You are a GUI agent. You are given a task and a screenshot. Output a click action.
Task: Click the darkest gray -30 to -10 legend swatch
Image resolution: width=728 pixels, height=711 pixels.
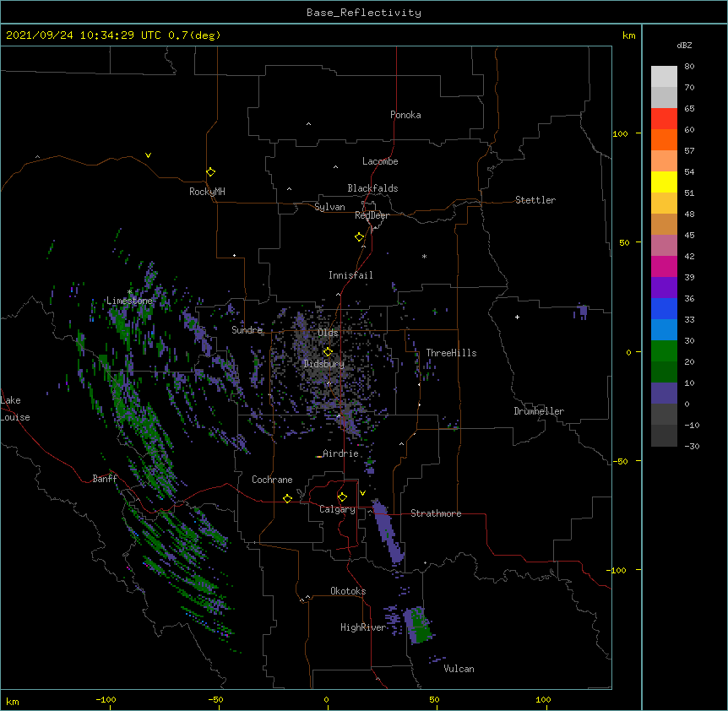pos(664,436)
